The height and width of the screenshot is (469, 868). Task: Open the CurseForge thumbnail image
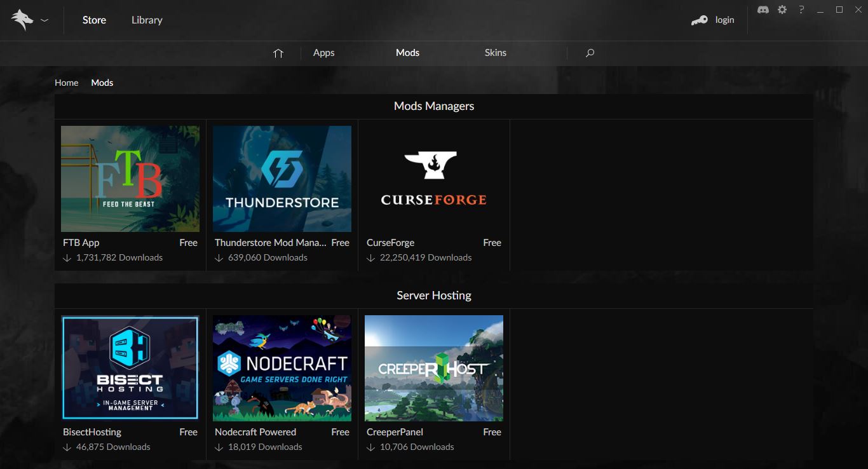coord(434,179)
